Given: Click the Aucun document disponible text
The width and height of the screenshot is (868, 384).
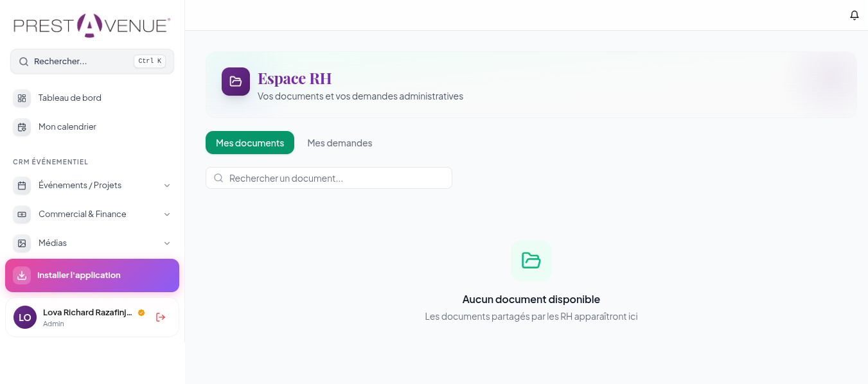Looking at the screenshot, I should pyautogui.click(x=531, y=299).
